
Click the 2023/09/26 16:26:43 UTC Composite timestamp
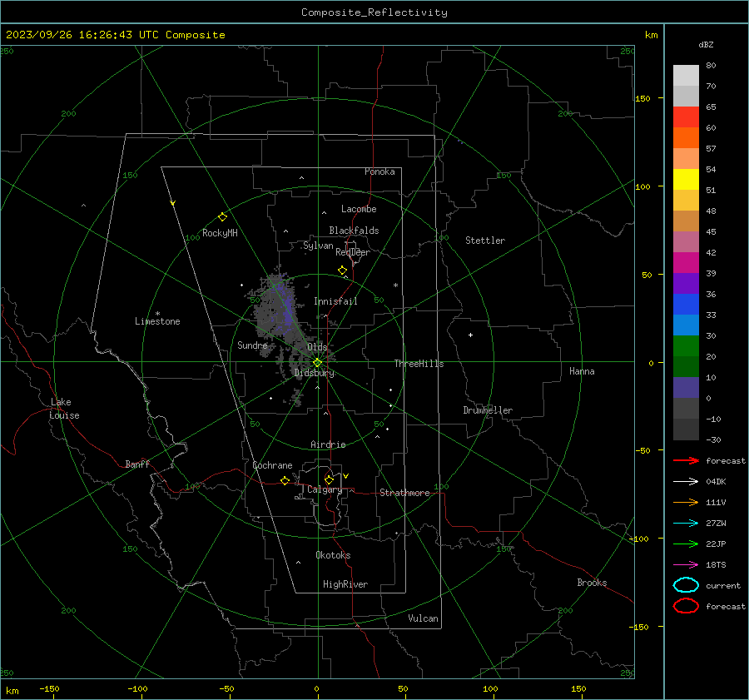coord(115,35)
